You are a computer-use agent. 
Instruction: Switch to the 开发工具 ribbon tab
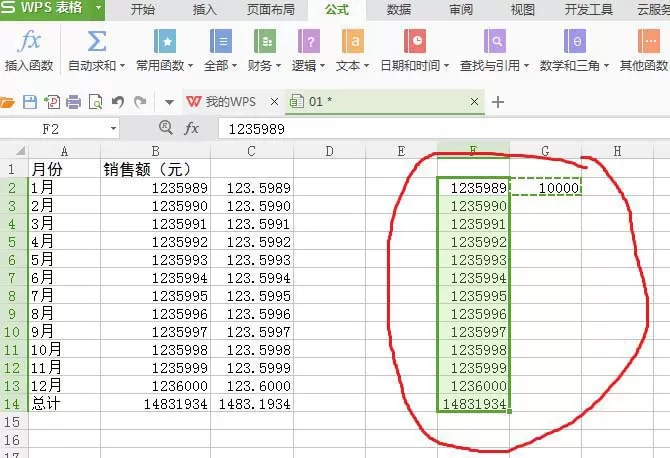(588, 9)
